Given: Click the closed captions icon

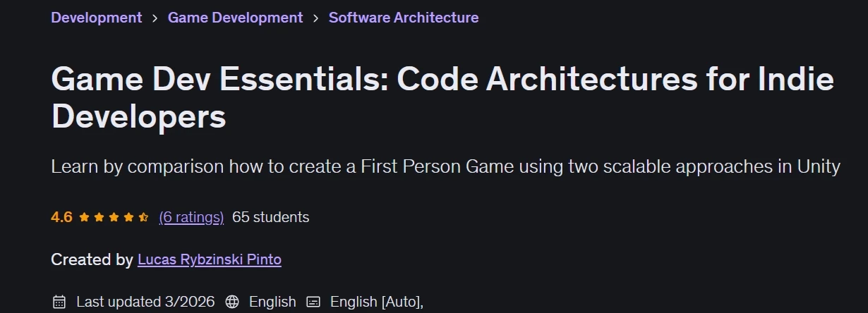Looking at the screenshot, I should 313,302.
